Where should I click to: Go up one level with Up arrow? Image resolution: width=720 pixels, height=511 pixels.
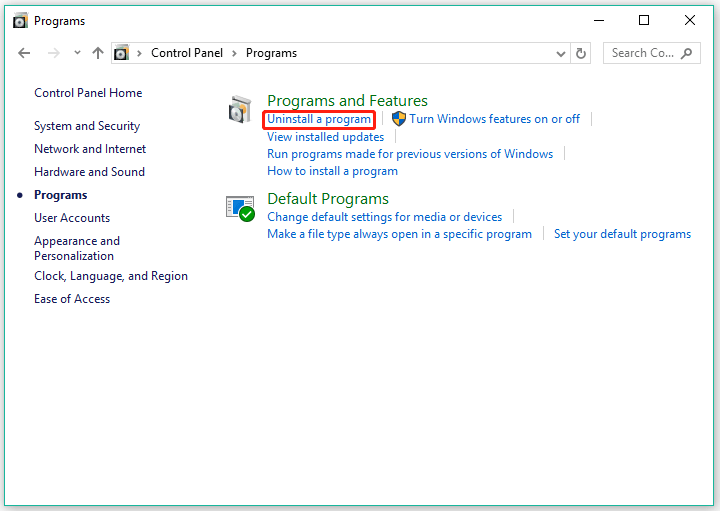click(x=97, y=53)
